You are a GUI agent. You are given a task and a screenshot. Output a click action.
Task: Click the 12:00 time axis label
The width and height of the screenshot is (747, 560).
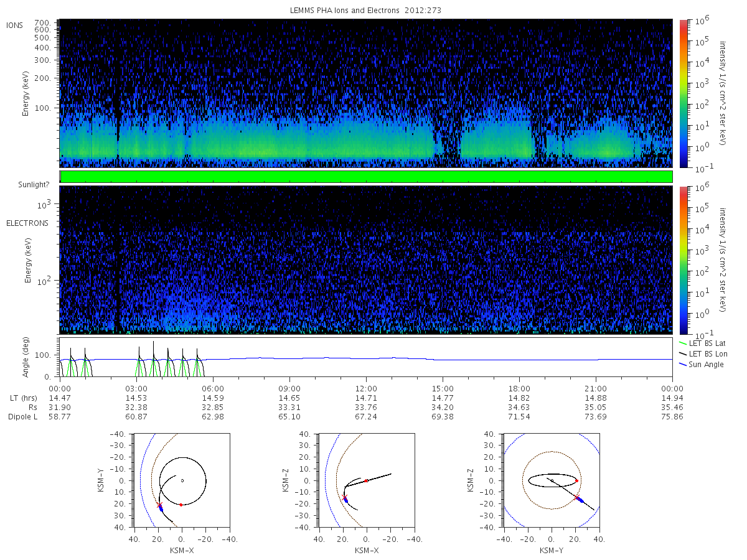[x=366, y=388]
